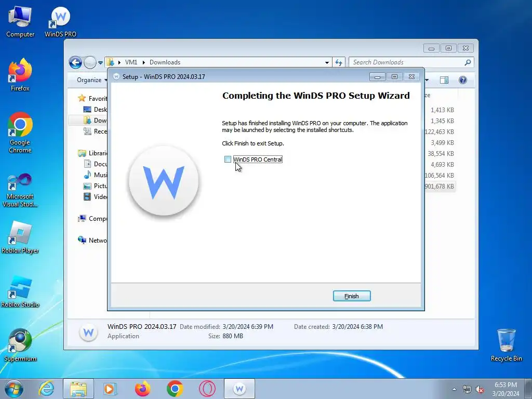Viewport: 532px width, 399px height.
Task: Open the Organize menu
Action: [x=91, y=80]
